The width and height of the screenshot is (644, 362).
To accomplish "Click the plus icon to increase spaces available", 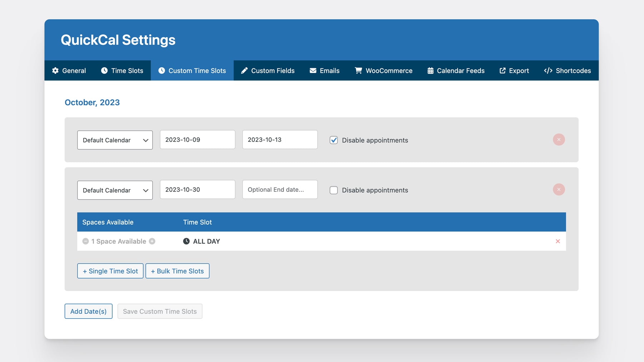I will pyautogui.click(x=152, y=241).
